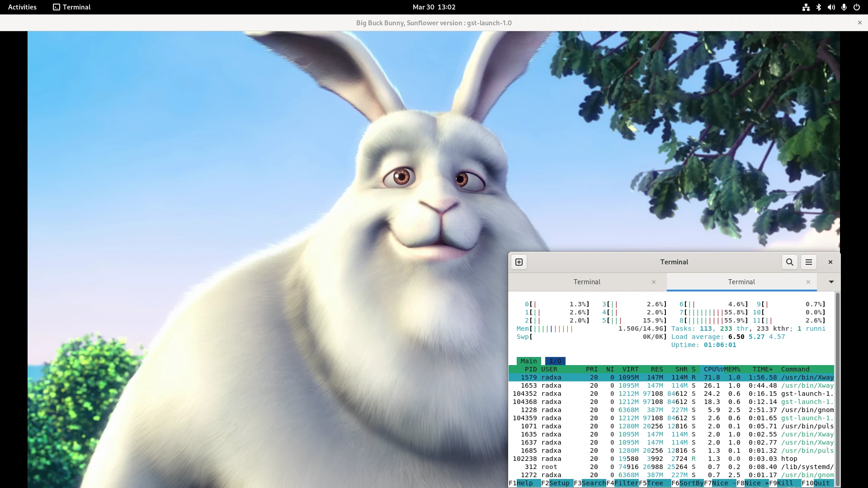Close the Big Buck Bunny video window
This screenshot has width=868, height=488.
(x=860, y=23)
